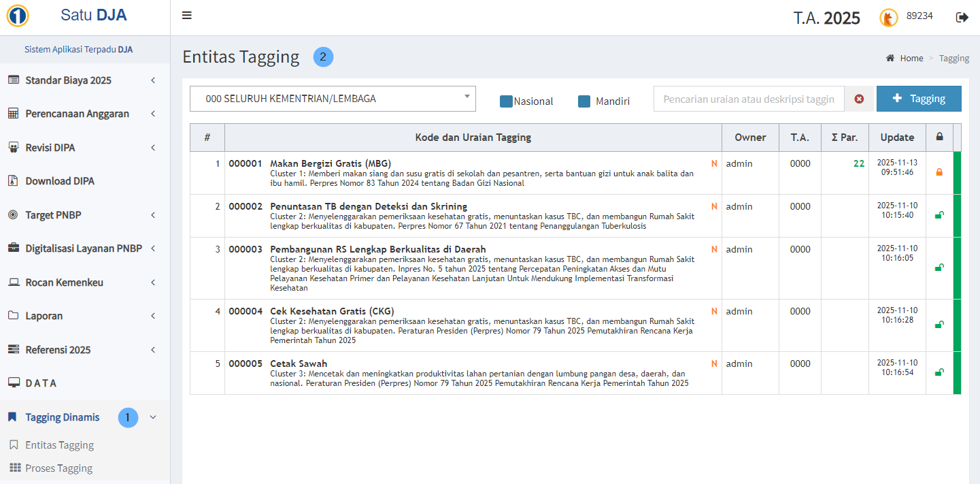
Task: Click the green unlock icon for Cetak Sawah
Action: coord(939,372)
